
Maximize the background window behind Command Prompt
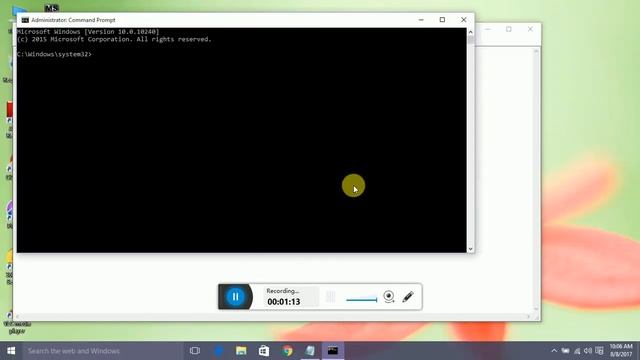(509, 29)
